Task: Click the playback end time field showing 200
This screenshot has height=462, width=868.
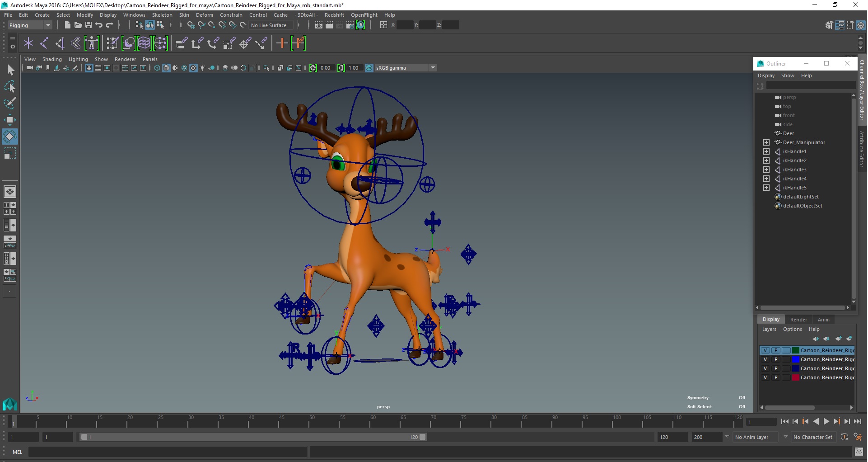Action: click(707, 437)
